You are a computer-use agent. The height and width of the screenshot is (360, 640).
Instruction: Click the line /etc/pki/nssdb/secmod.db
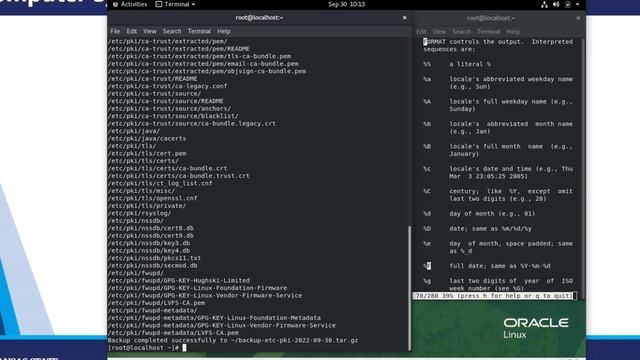153,265
